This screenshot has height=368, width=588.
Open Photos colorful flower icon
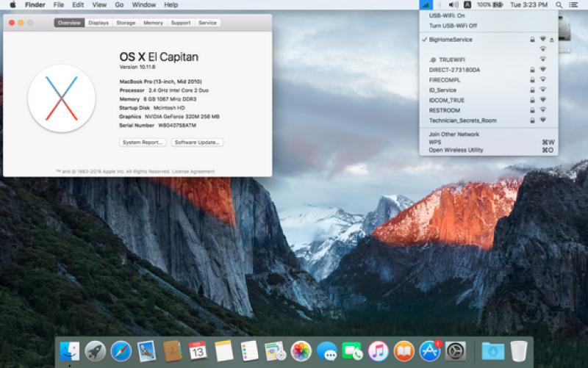pyautogui.click(x=301, y=351)
